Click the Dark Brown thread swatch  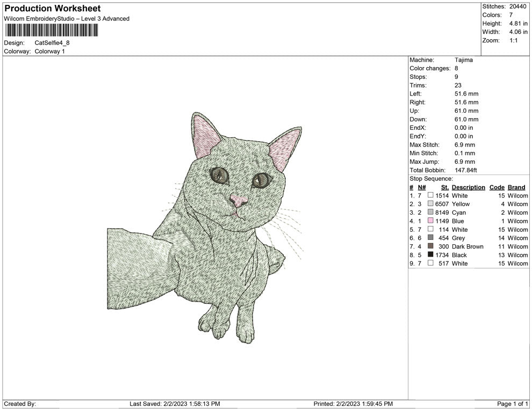point(430,246)
